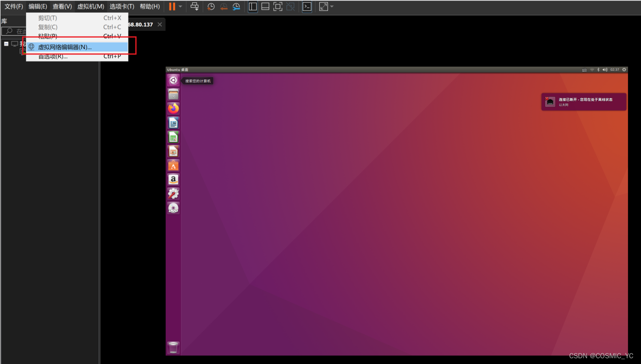Open the Bluetooth indicator in Ubuntu panel
641x364 pixels.
(x=598, y=70)
